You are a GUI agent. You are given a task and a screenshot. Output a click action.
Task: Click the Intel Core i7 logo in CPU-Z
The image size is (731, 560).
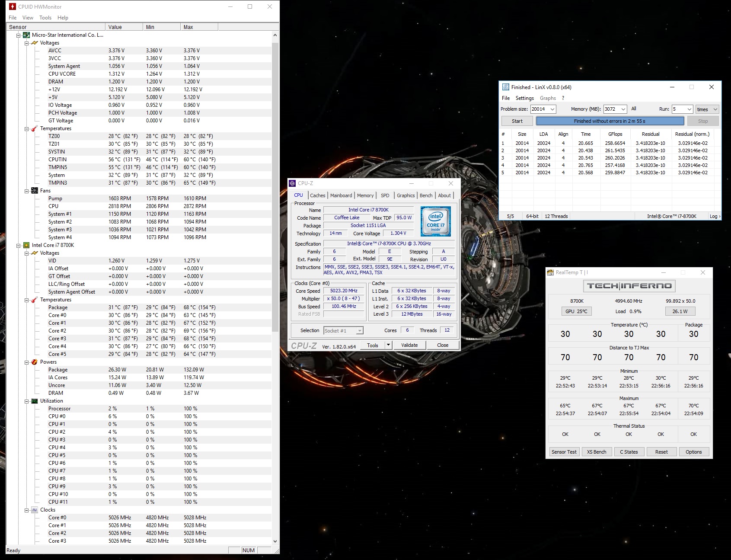(x=436, y=221)
